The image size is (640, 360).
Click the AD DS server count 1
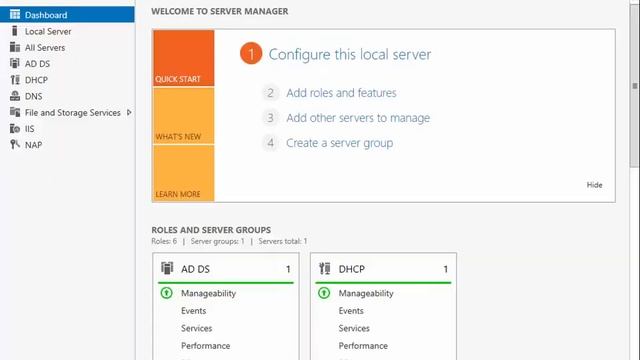click(x=288, y=269)
